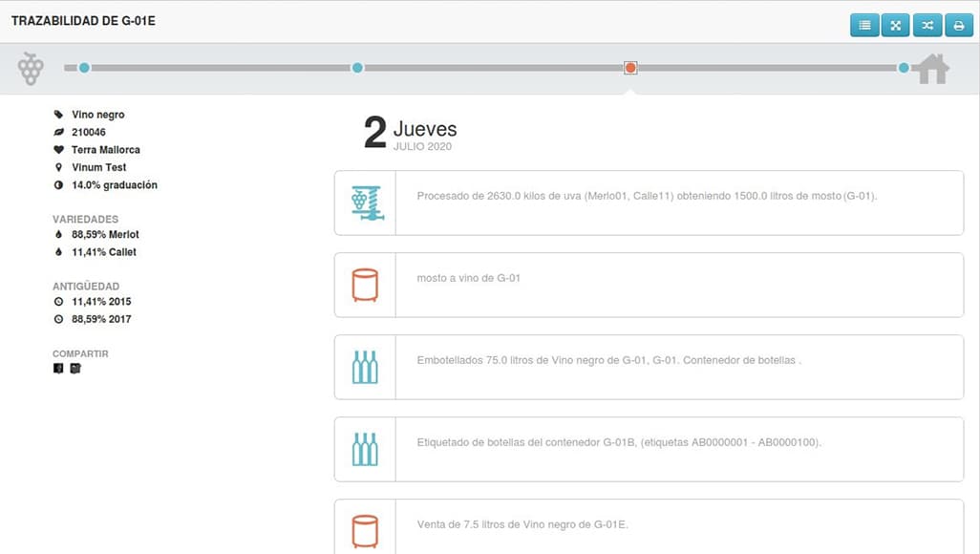
Task: Click the grape press icon
Action: 365,202
